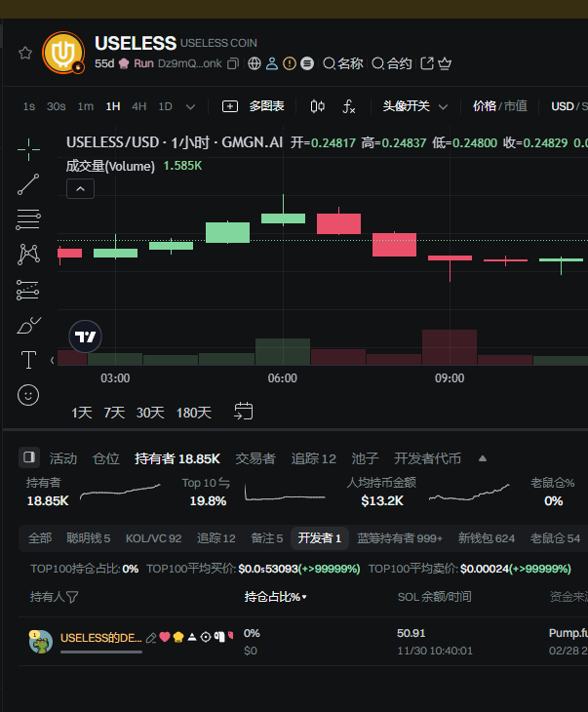The width and height of the screenshot is (588, 712).
Task: Set chart range to 180天
Action: (x=193, y=413)
